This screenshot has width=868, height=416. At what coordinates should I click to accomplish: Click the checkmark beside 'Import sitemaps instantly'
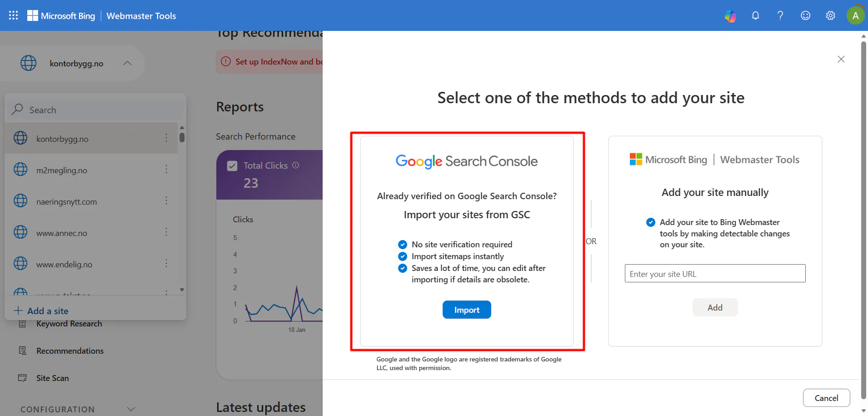coord(403,256)
